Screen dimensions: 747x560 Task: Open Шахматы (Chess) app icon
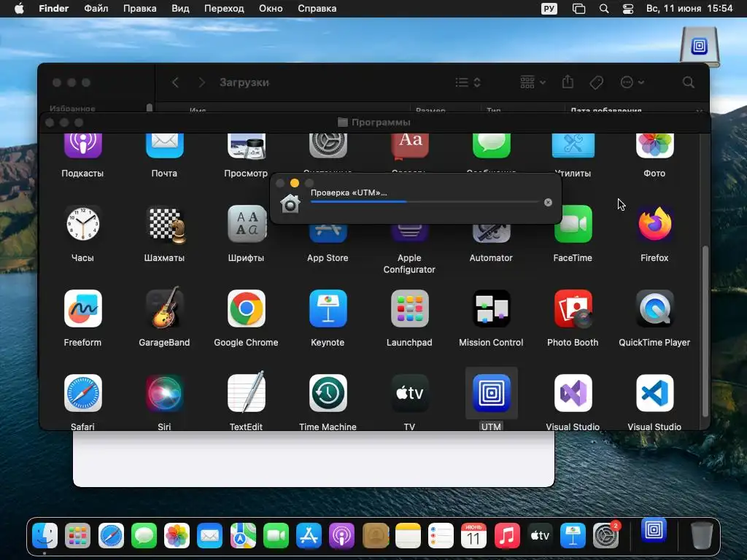(x=164, y=224)
